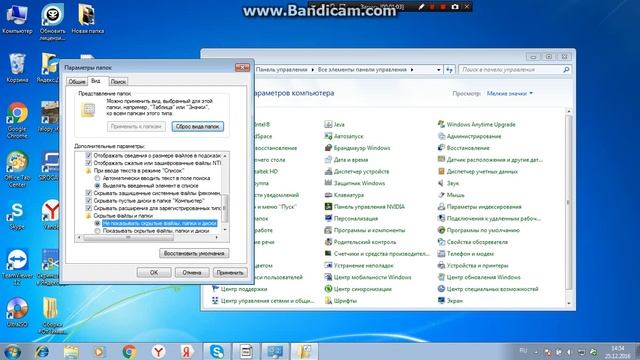The width and height of the screenshot is (640, 360).
Task: Click the Control Panel search field
Action: [514, 70]
